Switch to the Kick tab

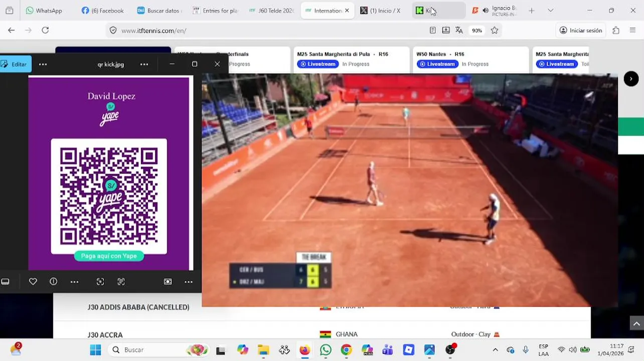(x=439, y=11)
